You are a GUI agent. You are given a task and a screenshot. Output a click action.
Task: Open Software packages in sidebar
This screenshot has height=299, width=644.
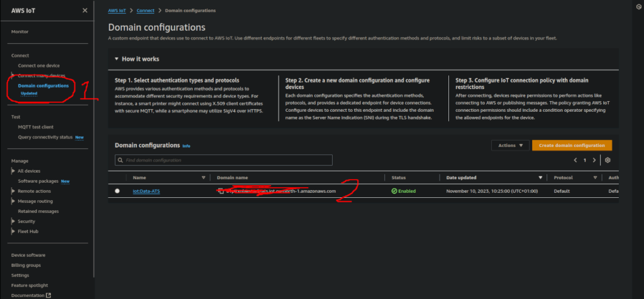pos(38,182)
